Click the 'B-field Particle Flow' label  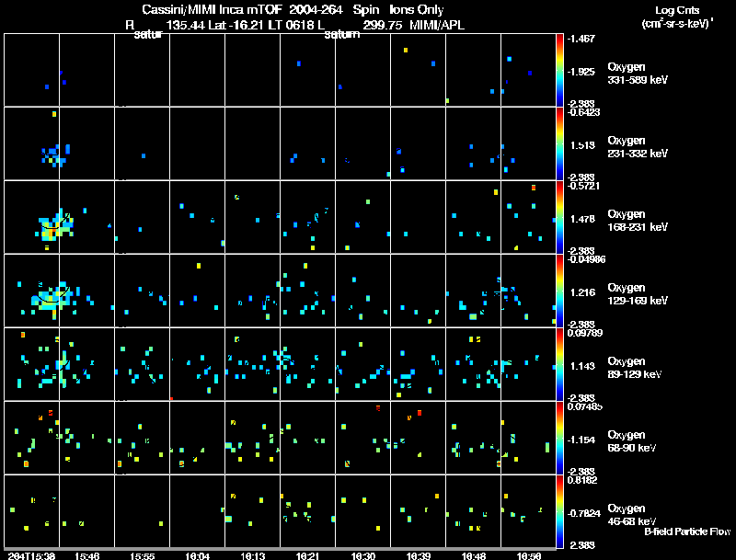687,531
